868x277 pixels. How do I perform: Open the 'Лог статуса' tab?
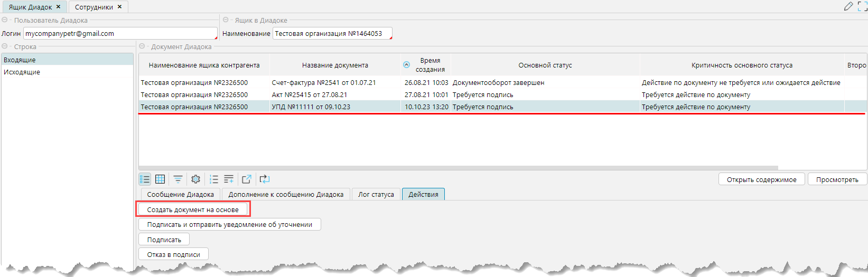click(x=376, y=194)
